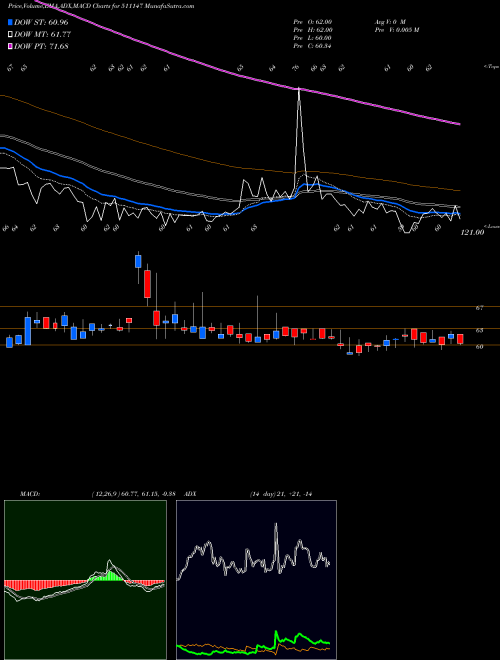Viewport: 500px width, 660px height.
Task: Select the 'DOW PT: 71.68' legend label
Action: pos(41,46)
